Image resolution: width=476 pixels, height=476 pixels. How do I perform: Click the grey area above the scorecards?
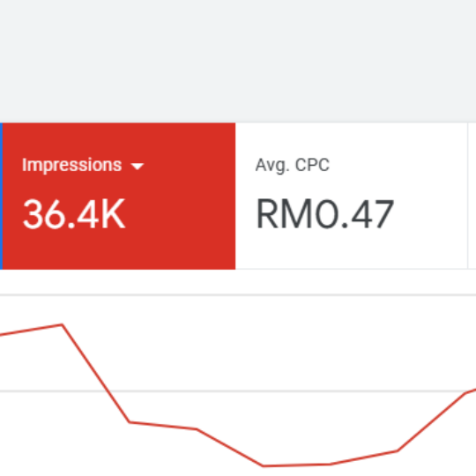238,61
